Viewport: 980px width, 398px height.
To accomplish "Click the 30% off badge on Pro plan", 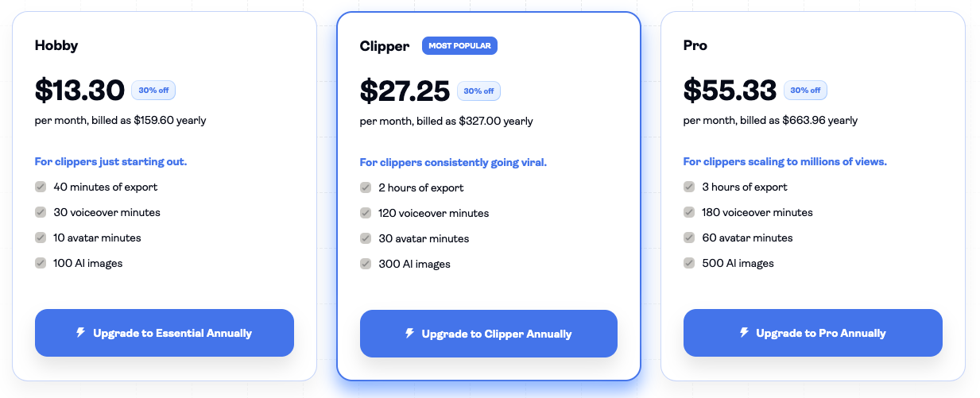I will click(805, 91).
